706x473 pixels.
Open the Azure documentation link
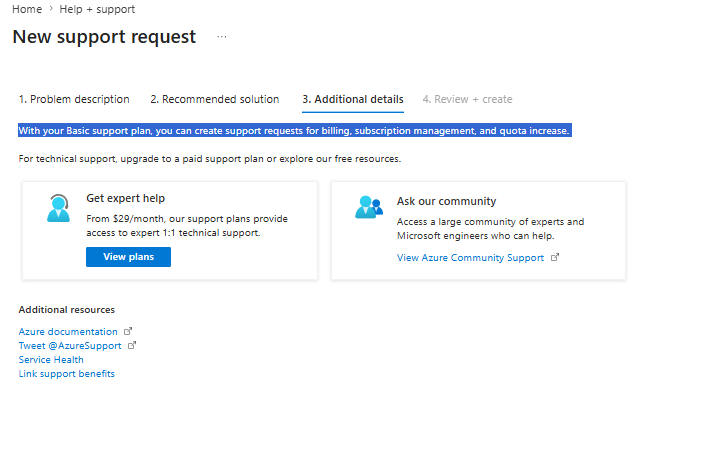point(68,331)
